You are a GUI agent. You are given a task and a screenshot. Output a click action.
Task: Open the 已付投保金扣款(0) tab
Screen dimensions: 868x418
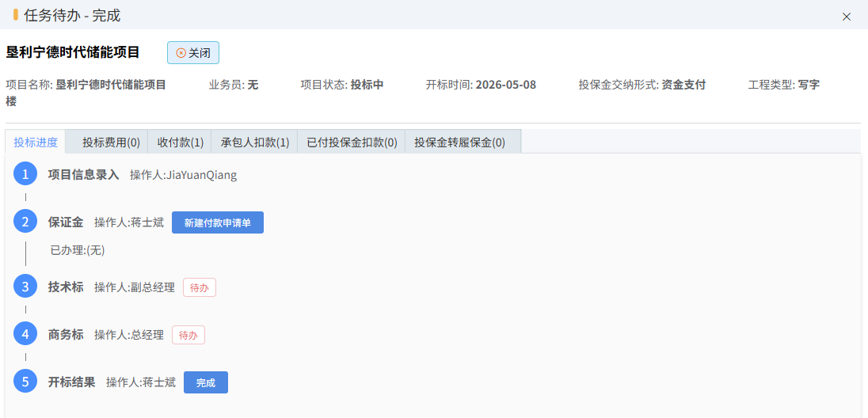tap(352, 142)
